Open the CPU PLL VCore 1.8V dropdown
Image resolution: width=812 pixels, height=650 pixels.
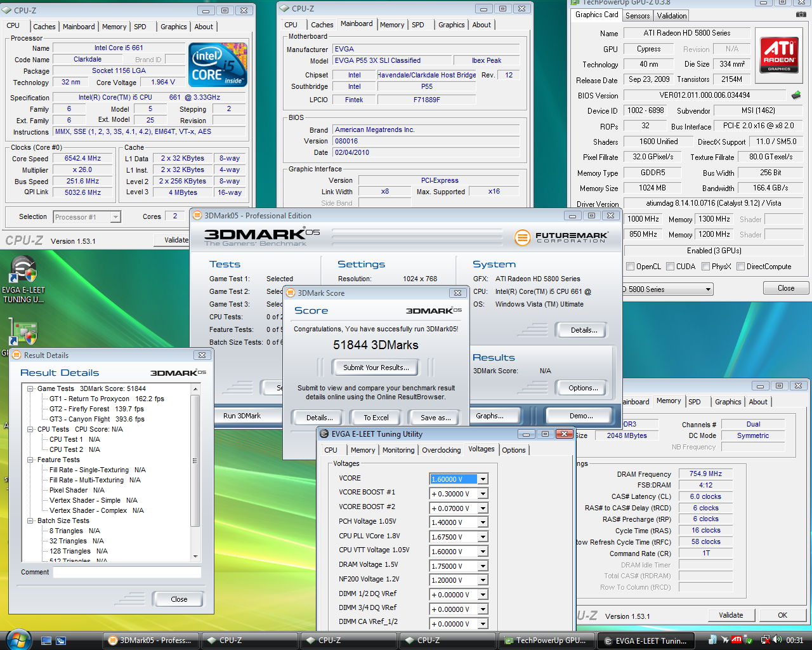[x=483, y=537]
